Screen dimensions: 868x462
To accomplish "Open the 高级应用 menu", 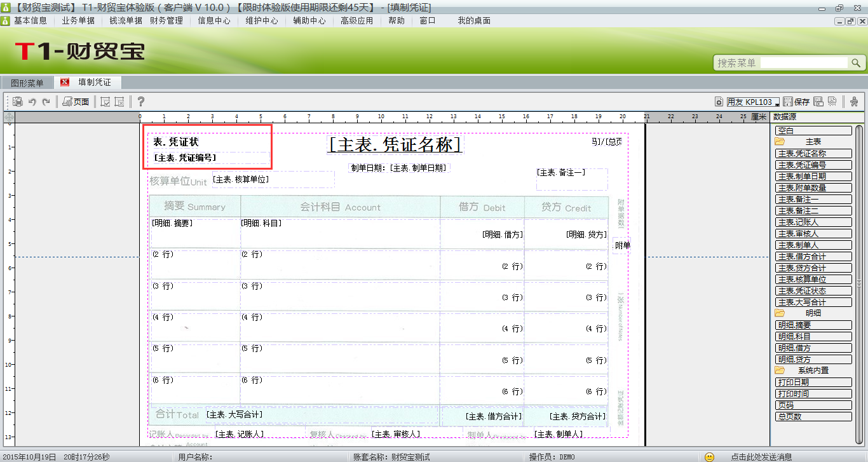I will point(357,20).
